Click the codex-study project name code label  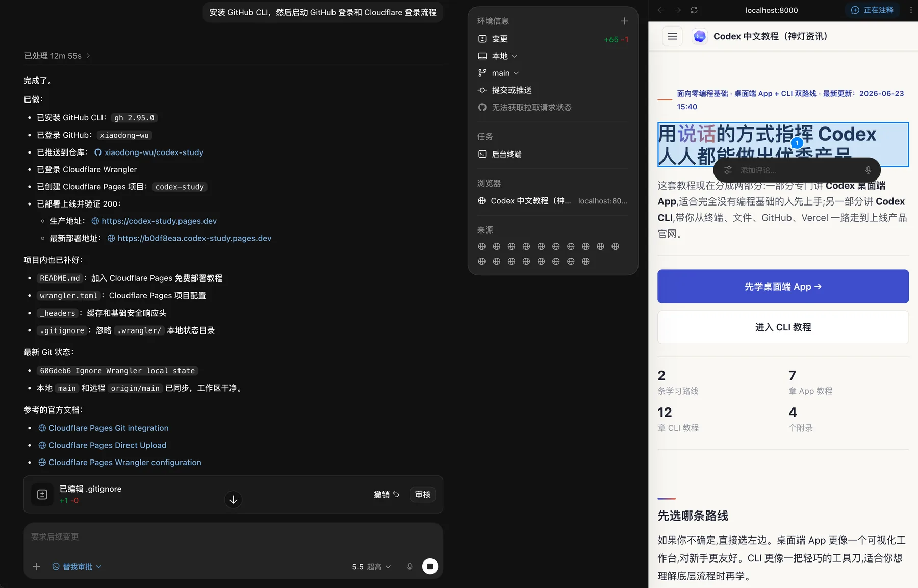pos(180,187)
